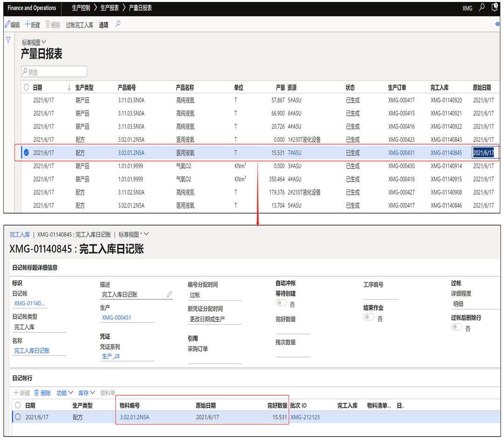Expand the 标准视图 dropdown above 产量日报表
Screen dimensions: 504x442
(35, 42)
